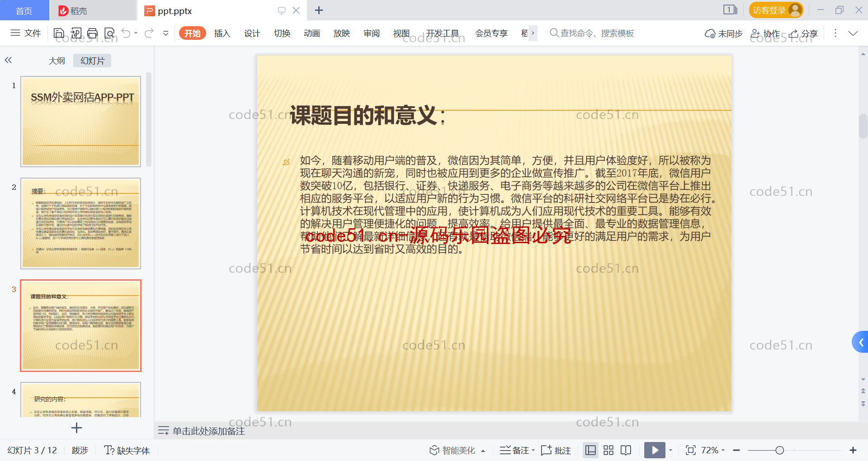This screenshot has width=868, height=461.
Task: Select slide 1 thumbnail SSM外卖网店APP-PPT
Action: pyautogui.click(x=81, y=122)
